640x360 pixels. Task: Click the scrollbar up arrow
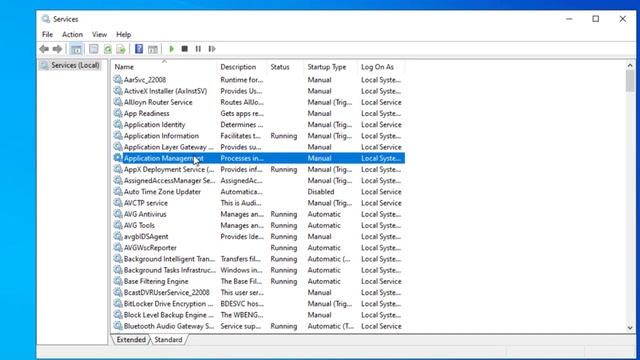tap(630, 65)
